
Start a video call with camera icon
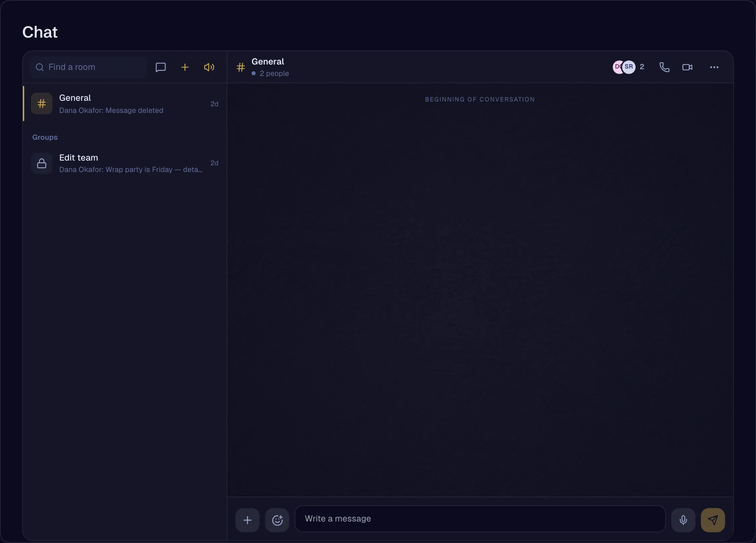click(687, 67)
